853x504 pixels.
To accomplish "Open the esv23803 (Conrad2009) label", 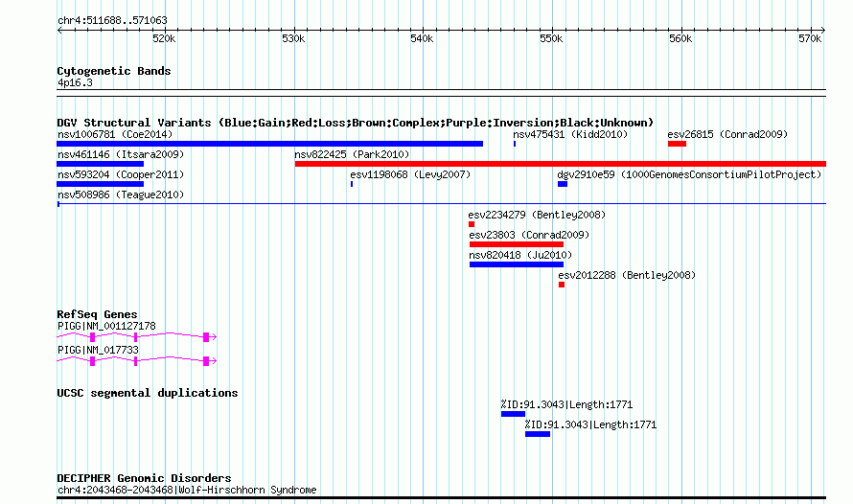I will tap(529, 235).
